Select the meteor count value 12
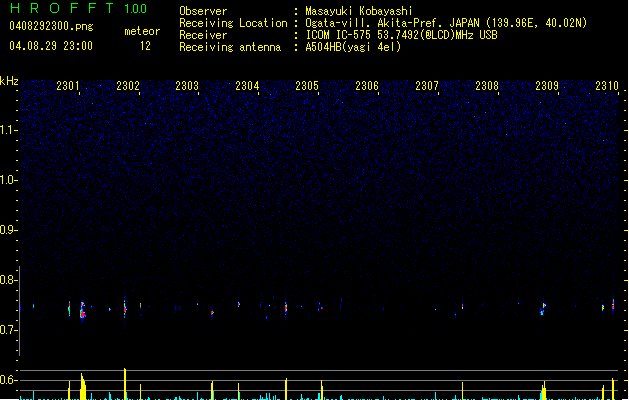The height and width of the screenshot is (400, 629). coord(145,46)
